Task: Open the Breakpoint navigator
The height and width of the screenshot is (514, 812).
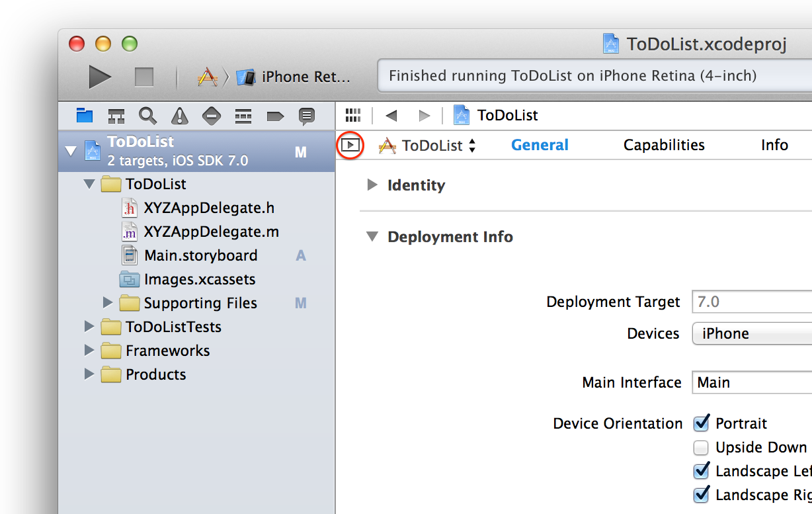Action: click(x=275, y=116)
